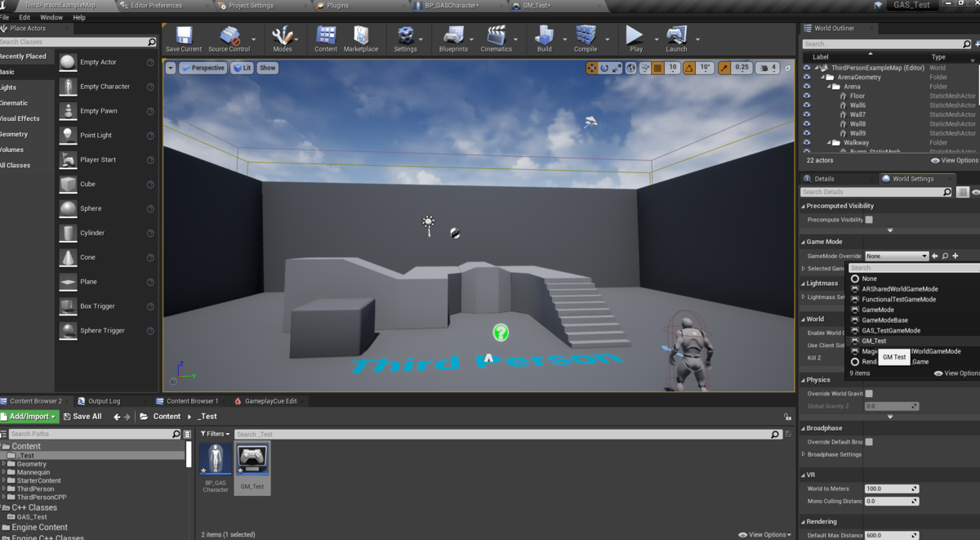
Task: Open the camera speed 4 setting
Action: click(x=769, y=68)
